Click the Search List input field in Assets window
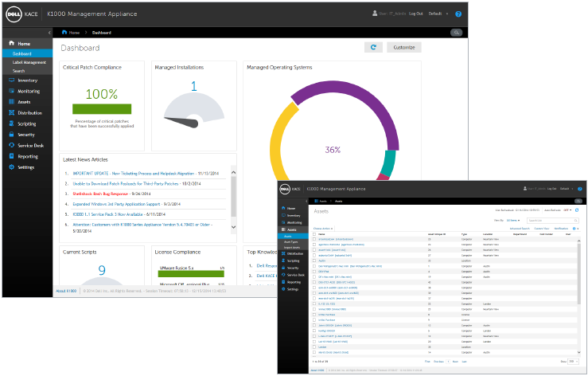 point(553,221)
